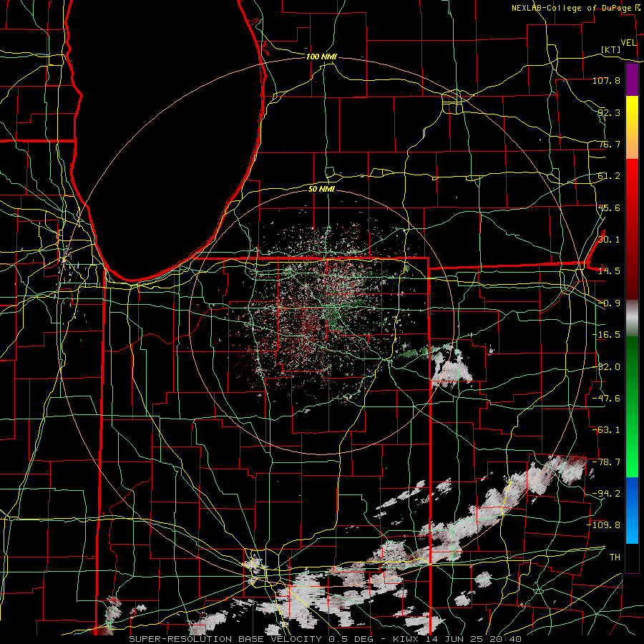Click the 92.3 velocity scale value

609,112
